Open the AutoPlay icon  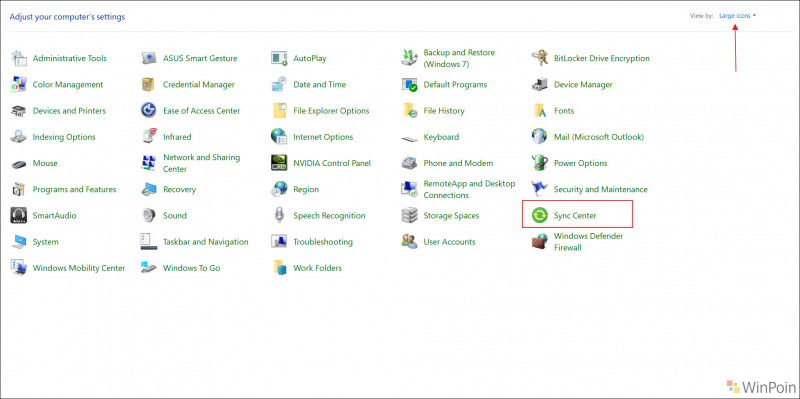279,58
